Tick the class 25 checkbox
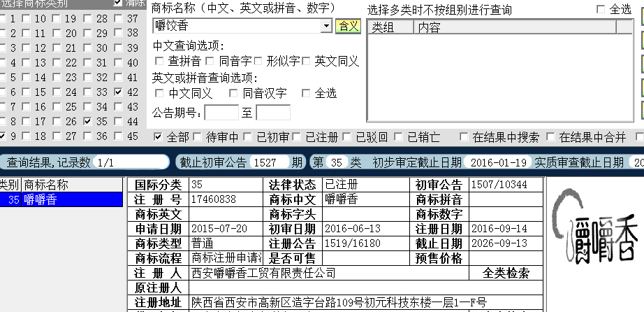The width and height of the screenshot is (644, 312). (x=57, y=106)
